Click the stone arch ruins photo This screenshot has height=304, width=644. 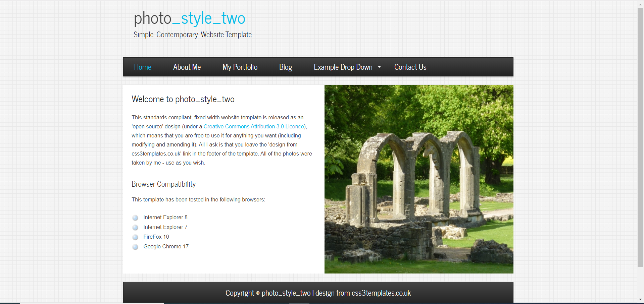point(419,179)
